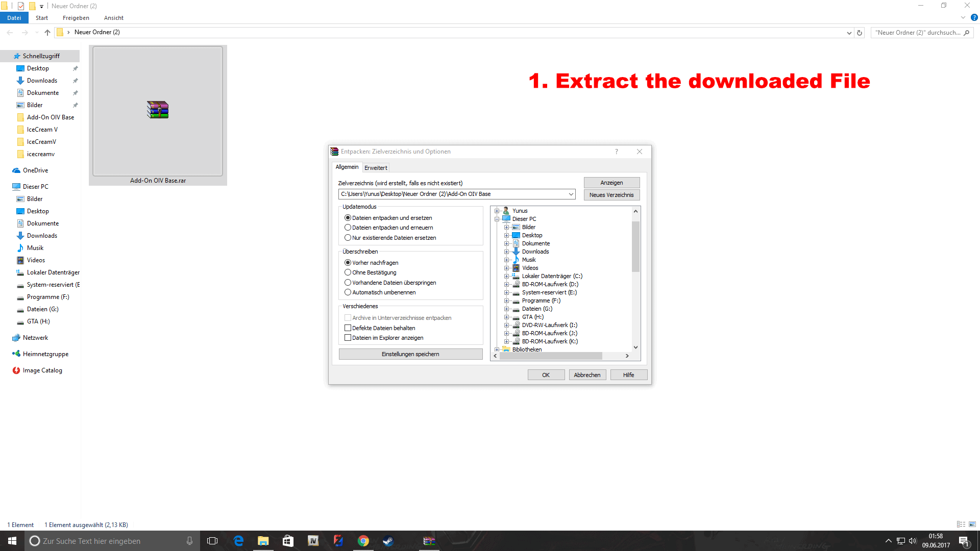The width and height of the screenshot is (980, 551).
Task: Select Dieser PC in the Explorer sidebar
Action: coord(35,187)
